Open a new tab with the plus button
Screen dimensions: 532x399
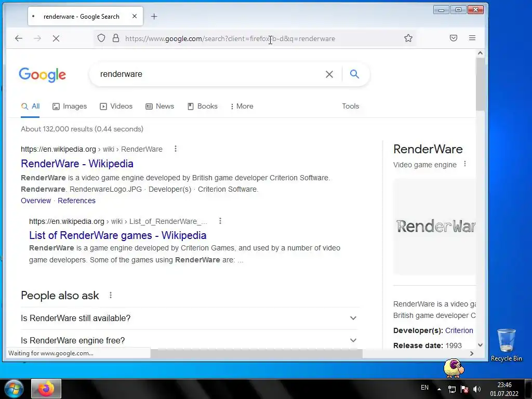click(x=154, y=16)
